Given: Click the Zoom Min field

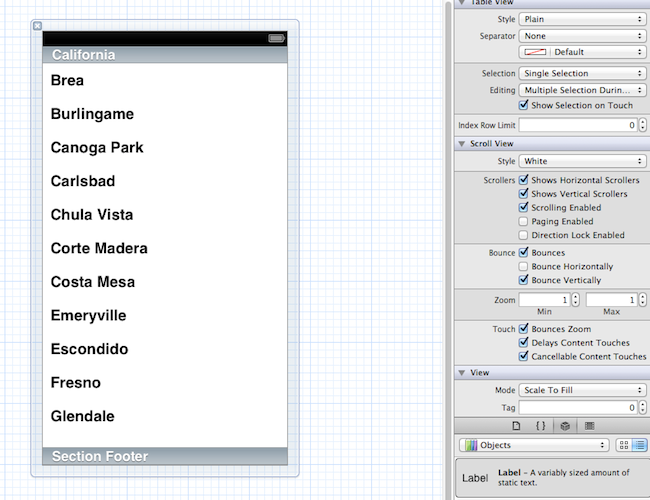Looking at the screenshot, I should pos(545,300).
